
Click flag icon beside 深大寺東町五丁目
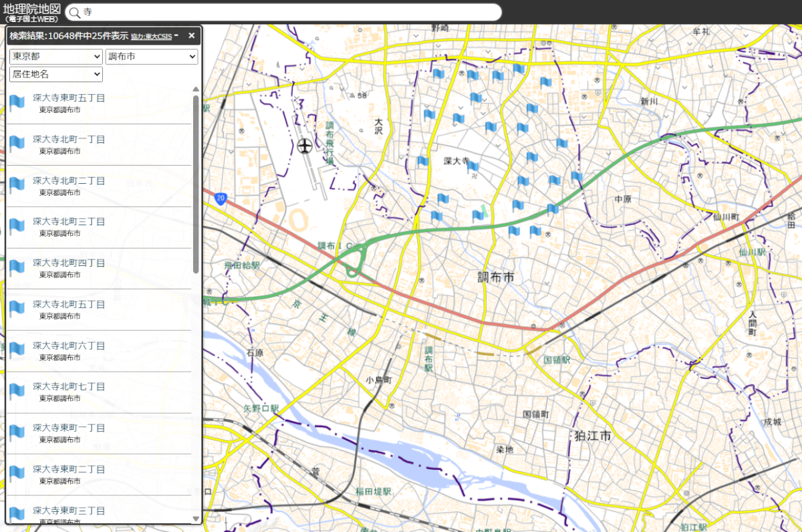17,102
